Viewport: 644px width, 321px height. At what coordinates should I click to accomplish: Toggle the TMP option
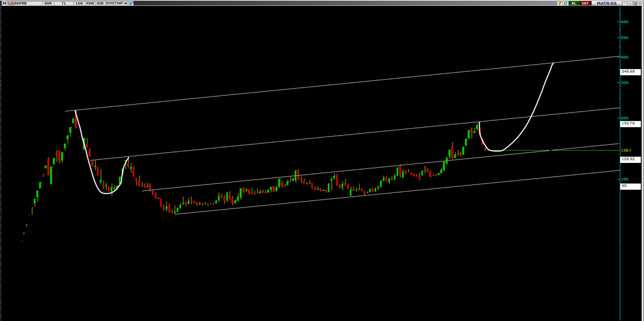click(119, 3)
